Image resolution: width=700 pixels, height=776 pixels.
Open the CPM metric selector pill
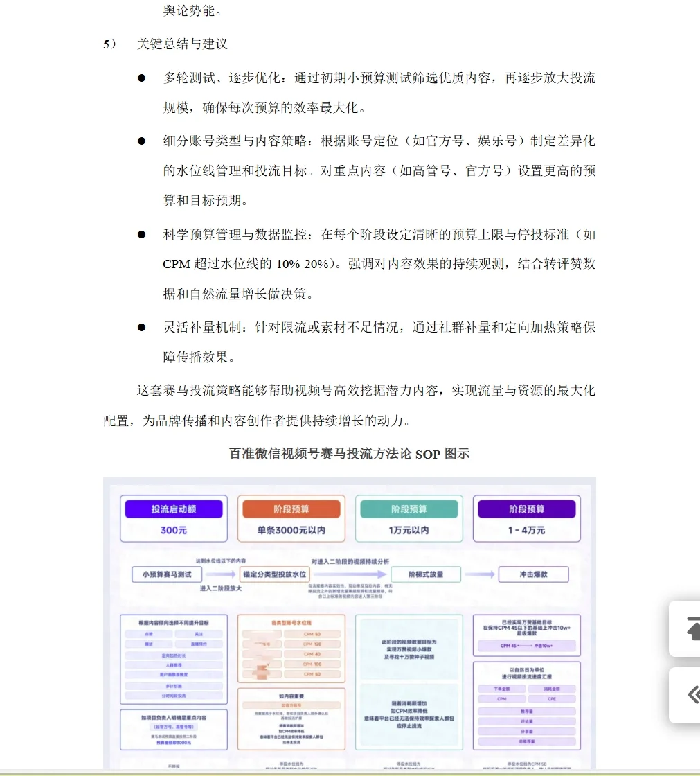502,698
